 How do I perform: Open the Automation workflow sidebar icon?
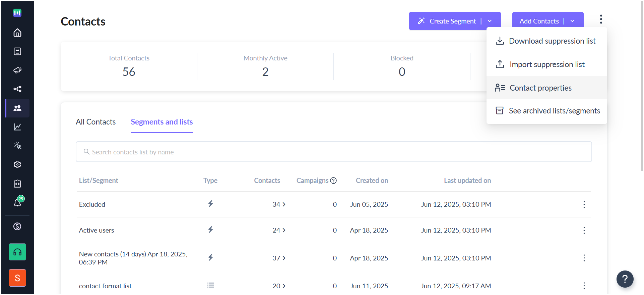(17, 89)
